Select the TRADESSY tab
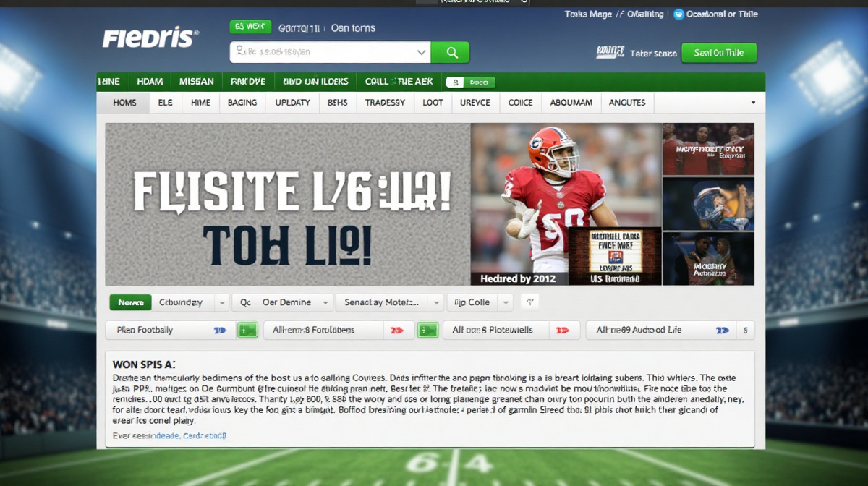This screenshot has height=486, width=868. click(385, 103)
